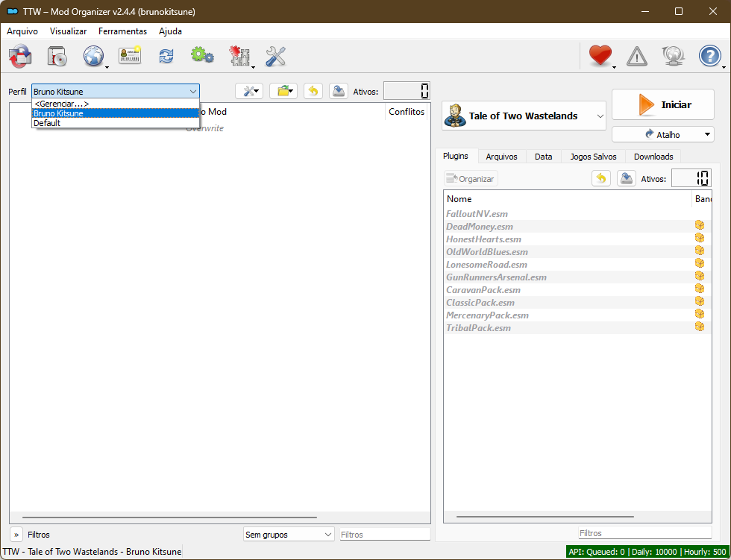Open the Arquivo menu

(22, 31)
